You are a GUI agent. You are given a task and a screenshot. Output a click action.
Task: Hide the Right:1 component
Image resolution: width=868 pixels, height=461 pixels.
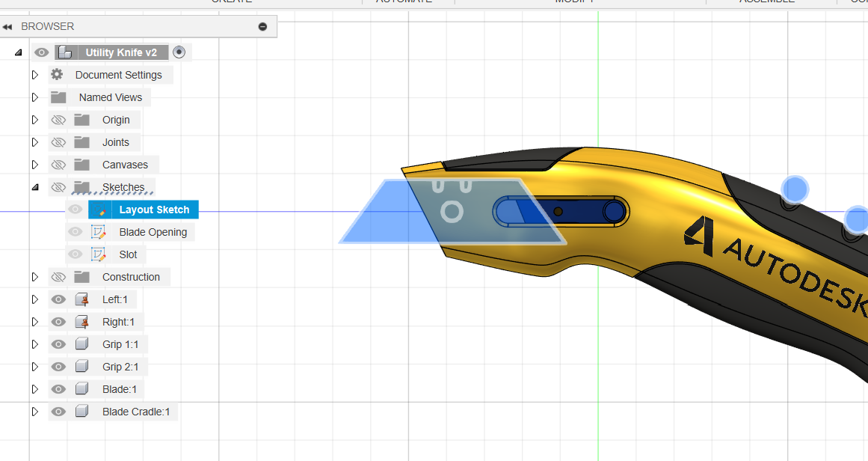point(58,322)
